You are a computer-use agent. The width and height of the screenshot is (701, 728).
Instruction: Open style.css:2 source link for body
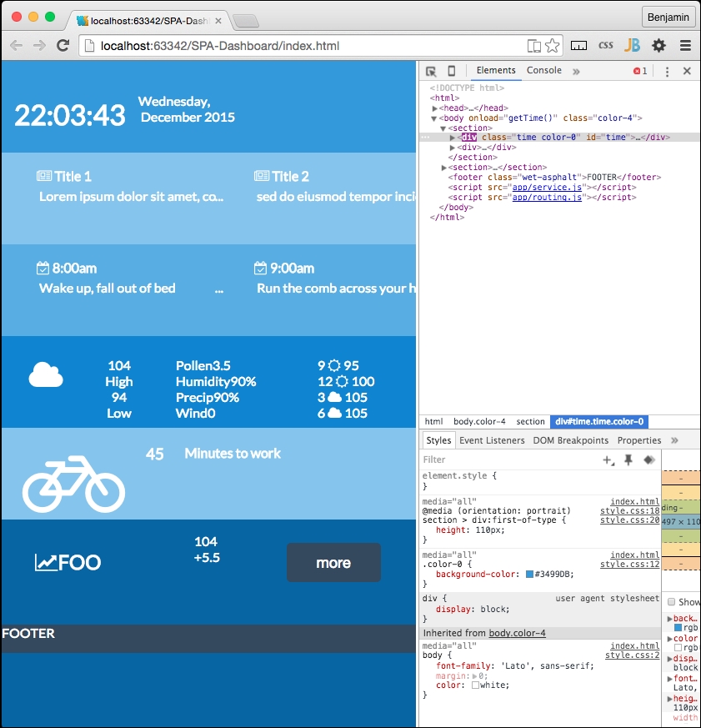(632, 655)
